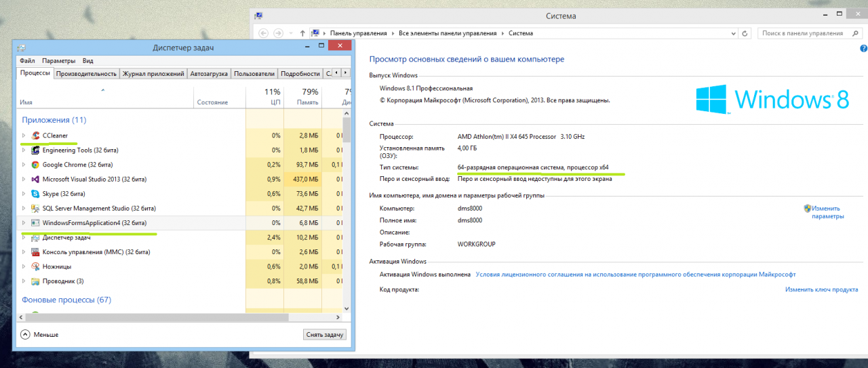Screen dimensions: 868x368
Task: Click the Диспетчер задач row icon
Action: pos(35,238)
